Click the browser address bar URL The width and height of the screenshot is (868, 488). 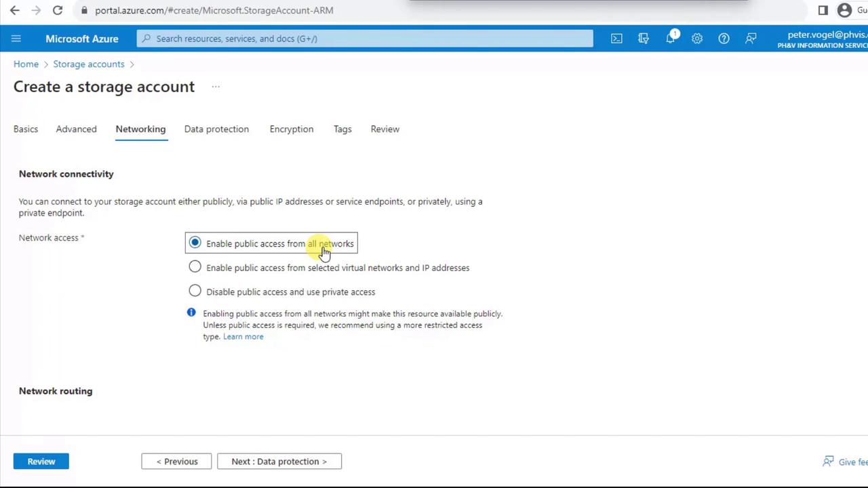tap(214, 10)
